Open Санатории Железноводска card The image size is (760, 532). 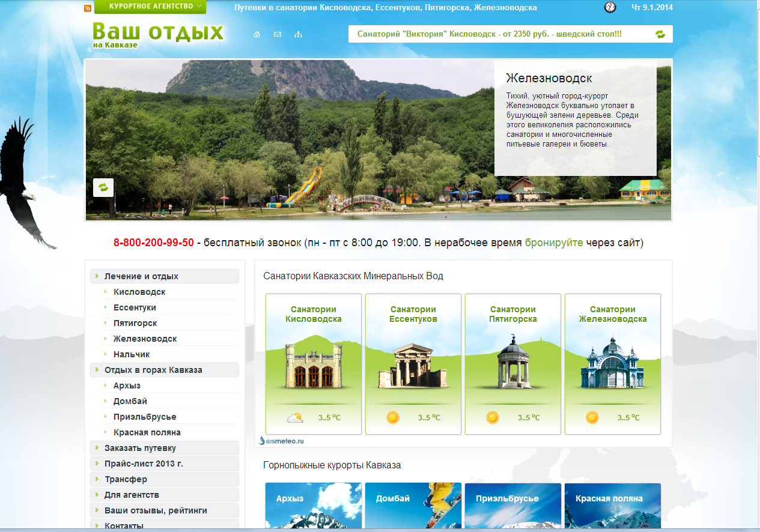[x=613, y=363]
